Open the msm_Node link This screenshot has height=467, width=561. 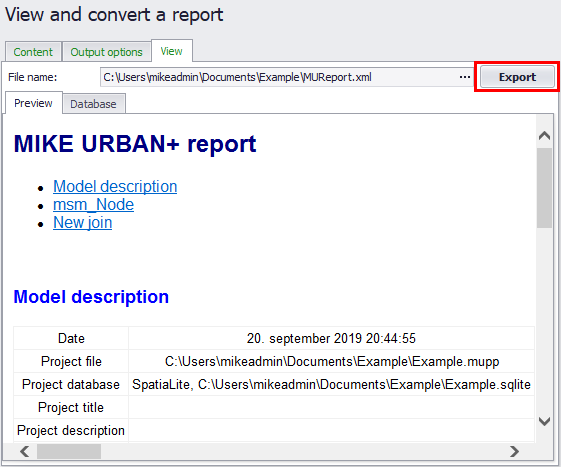point(93,205)
